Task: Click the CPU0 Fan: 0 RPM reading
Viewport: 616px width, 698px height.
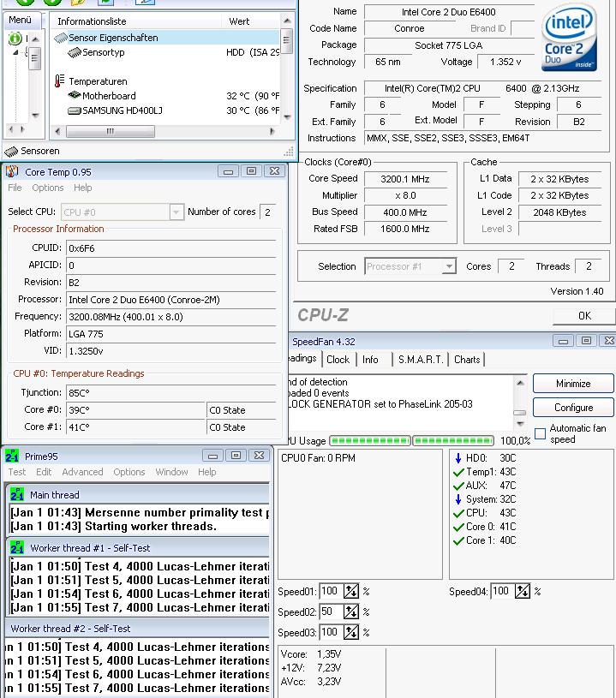Action: click(x=318, y=458)
